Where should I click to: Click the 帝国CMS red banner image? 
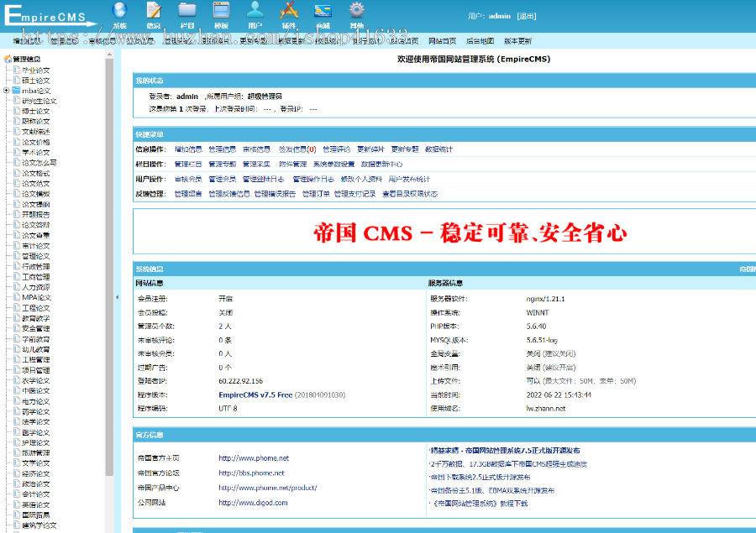coord(470,233)
